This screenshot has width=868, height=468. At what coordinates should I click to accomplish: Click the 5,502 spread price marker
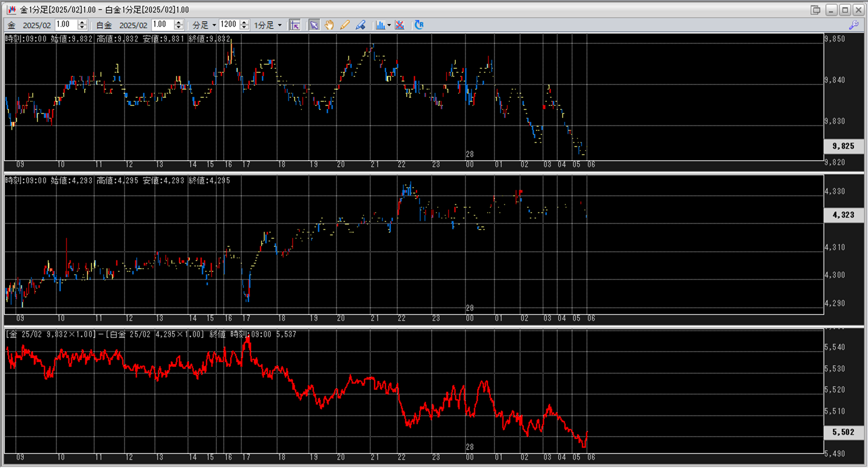(843, 432)
